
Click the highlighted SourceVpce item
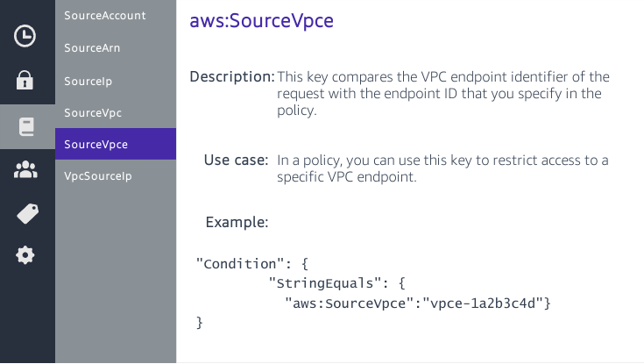pos(95,144)
